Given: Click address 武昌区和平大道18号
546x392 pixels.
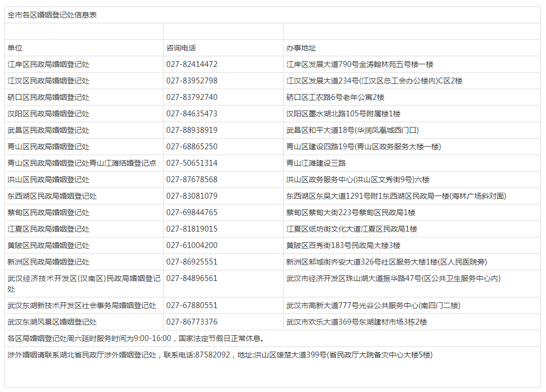Looking at the screenshot, I should [x=352, y=130].
